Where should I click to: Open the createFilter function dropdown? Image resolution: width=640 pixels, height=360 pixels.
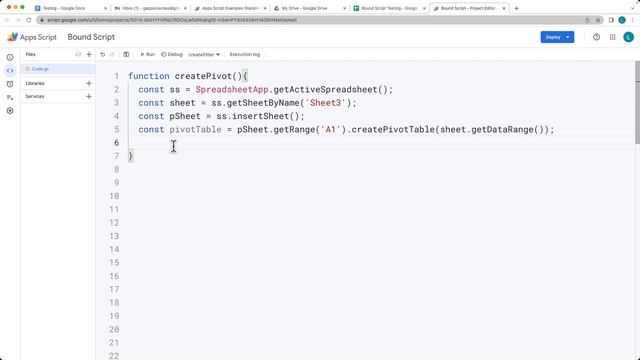[204, 54]
